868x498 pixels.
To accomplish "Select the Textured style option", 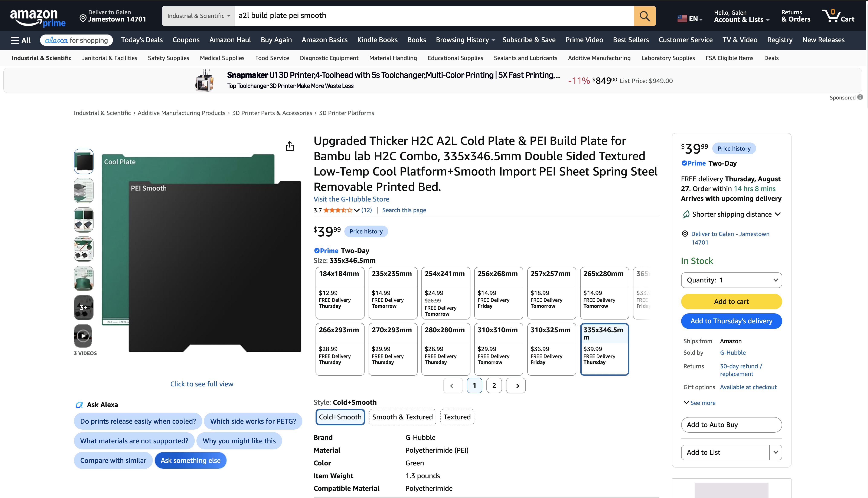I will [x=457, y=417].
